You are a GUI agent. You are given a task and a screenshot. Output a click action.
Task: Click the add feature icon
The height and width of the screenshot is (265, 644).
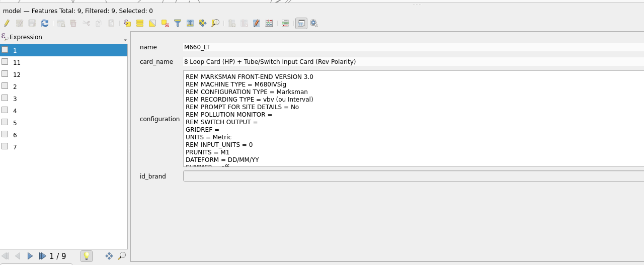pos(61,23)
